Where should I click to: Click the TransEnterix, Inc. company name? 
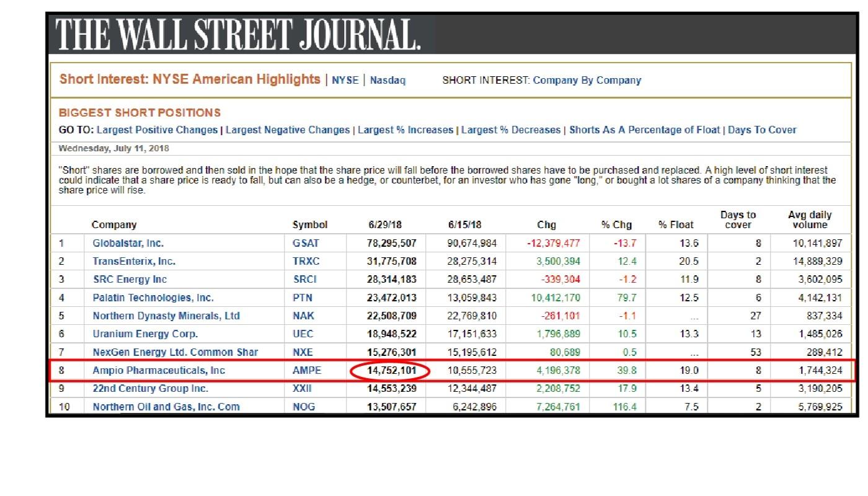tap(134, 261)
